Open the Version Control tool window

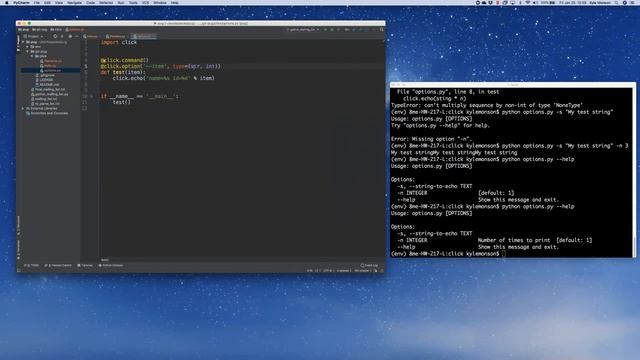[58, 265]
